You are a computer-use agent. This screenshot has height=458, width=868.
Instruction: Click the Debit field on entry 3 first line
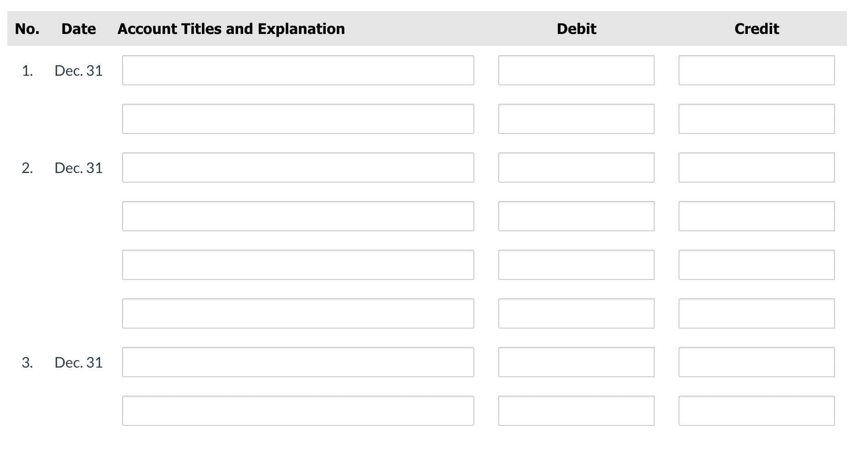pos(576,362)
